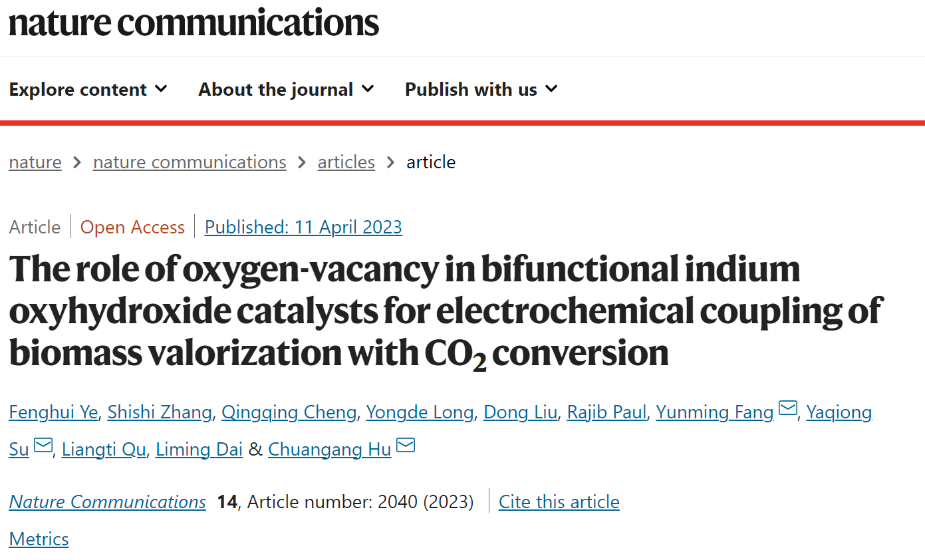Select author Shishi Zhang link
The image size is (925, 560).
(x=160, y=412)
